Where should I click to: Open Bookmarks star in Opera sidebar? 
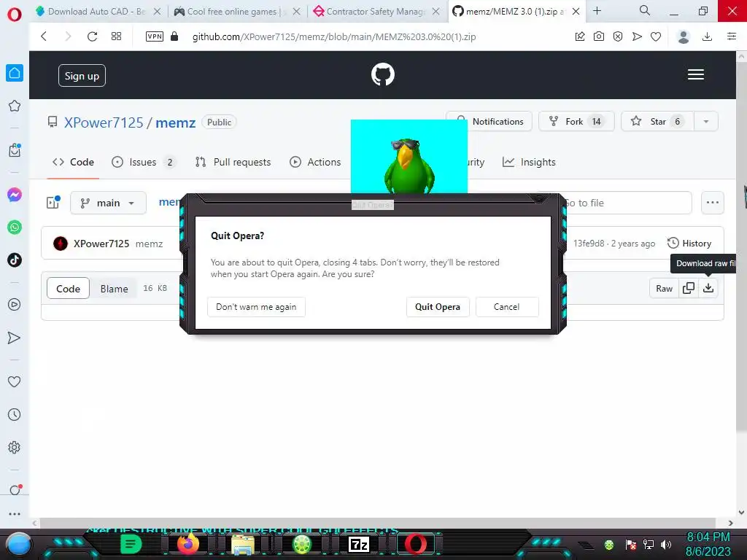(15, 106)
